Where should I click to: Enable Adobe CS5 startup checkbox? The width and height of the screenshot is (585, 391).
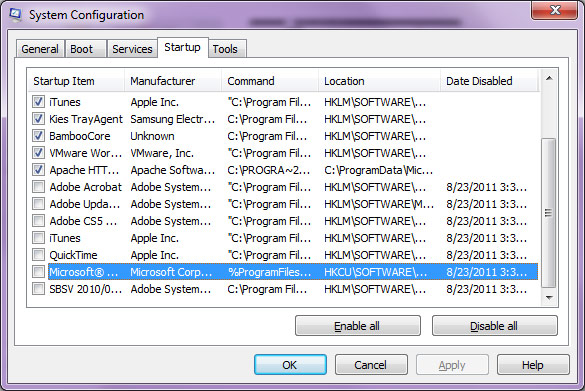click(38, 221)
